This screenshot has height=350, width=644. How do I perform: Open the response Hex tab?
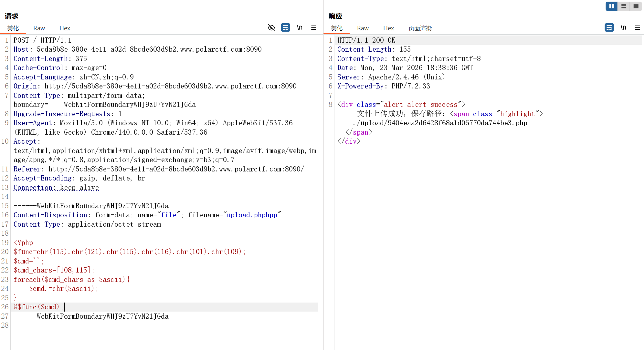388,28
